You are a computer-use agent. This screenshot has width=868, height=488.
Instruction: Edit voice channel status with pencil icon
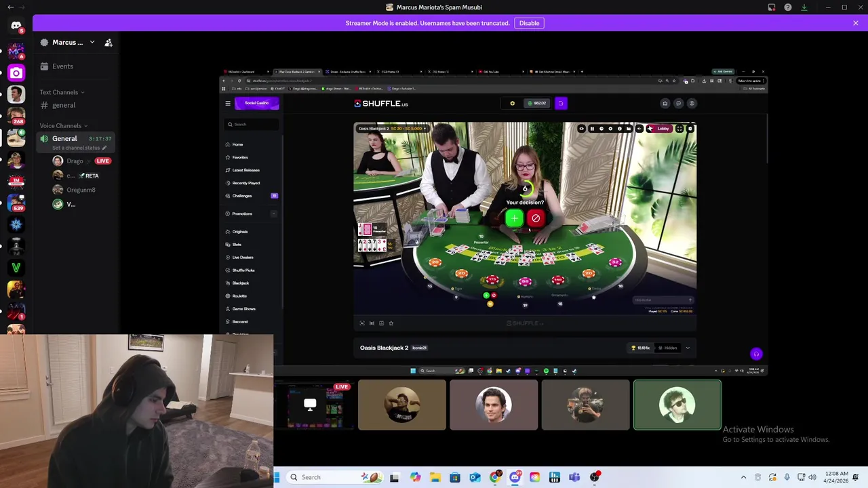pos(104,148)
